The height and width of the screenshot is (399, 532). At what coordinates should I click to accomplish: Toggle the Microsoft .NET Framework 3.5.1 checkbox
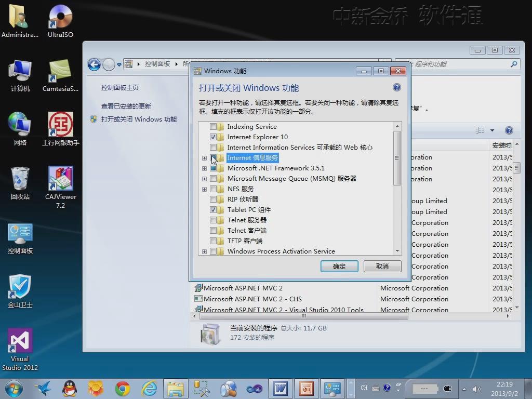213,168
